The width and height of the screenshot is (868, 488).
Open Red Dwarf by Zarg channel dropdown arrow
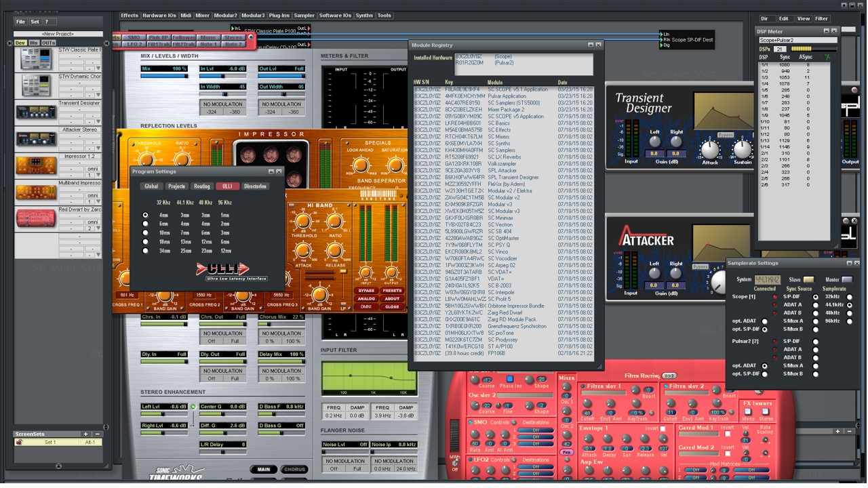(98, 228)
